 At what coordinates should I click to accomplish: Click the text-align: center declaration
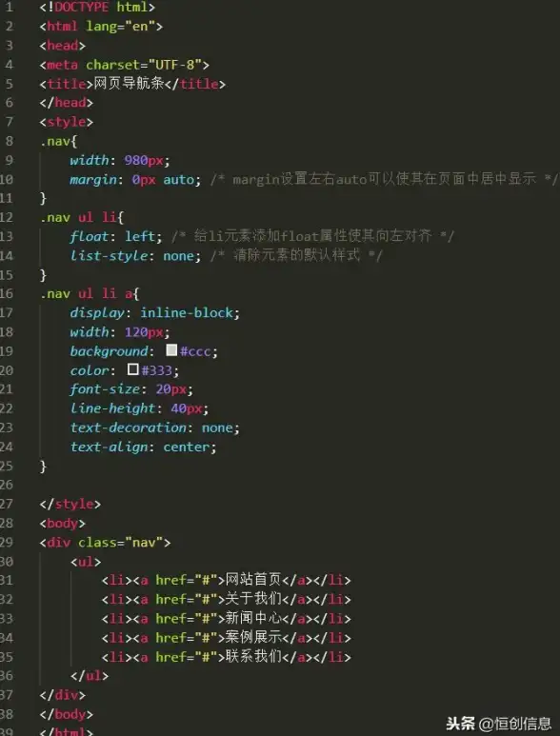[143, 447]
